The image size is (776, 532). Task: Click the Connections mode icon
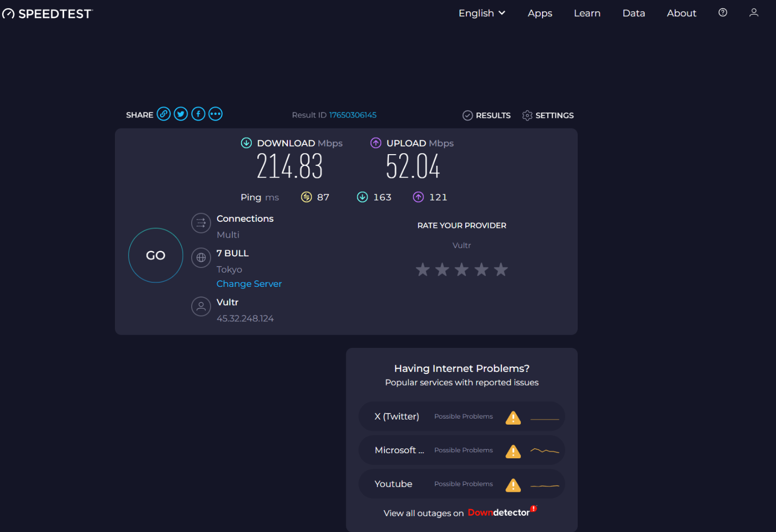click(201, 223)
